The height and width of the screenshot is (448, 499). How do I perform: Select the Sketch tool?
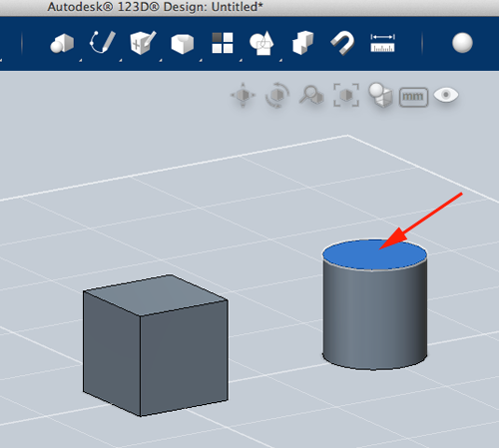coord(103,42)
